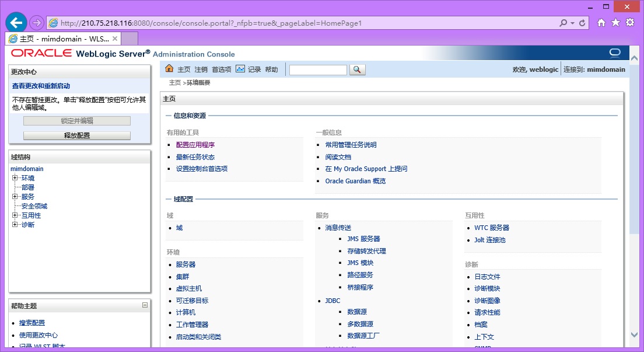This screenshot has width=644, height=352.
Task: Open JDBC link
Action: [332, 301]
